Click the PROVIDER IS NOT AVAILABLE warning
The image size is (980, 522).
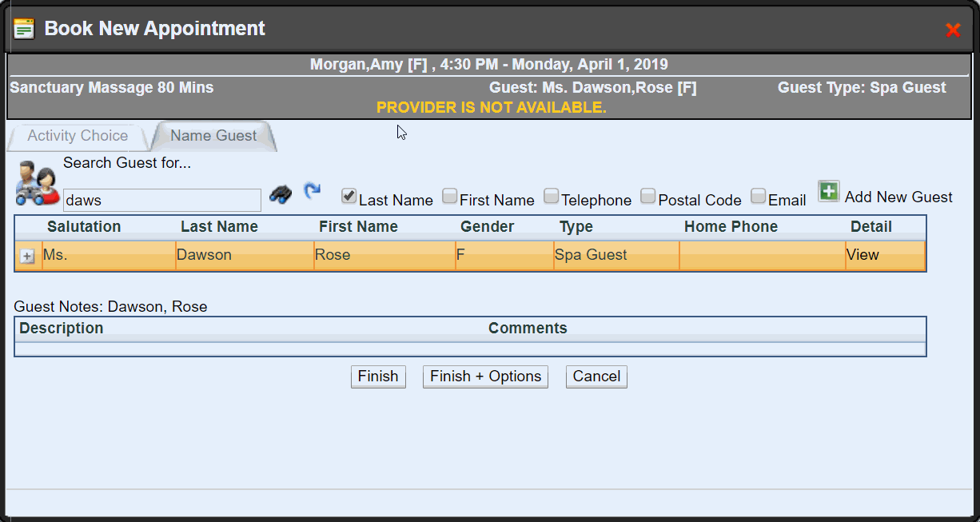click(492, 107)
